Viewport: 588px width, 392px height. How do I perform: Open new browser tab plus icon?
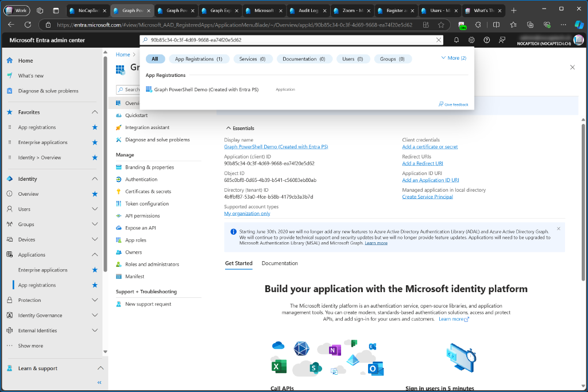[x=514, y=10]
